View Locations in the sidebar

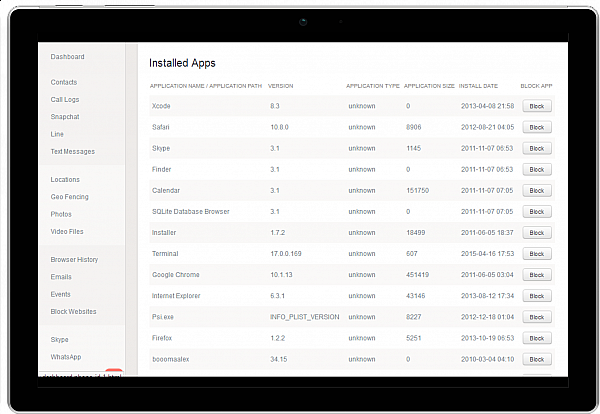point(65,179)
